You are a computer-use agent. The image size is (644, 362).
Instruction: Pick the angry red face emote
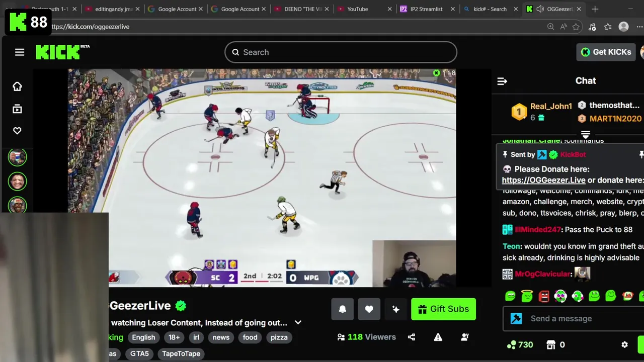click(x=544, y=296)
